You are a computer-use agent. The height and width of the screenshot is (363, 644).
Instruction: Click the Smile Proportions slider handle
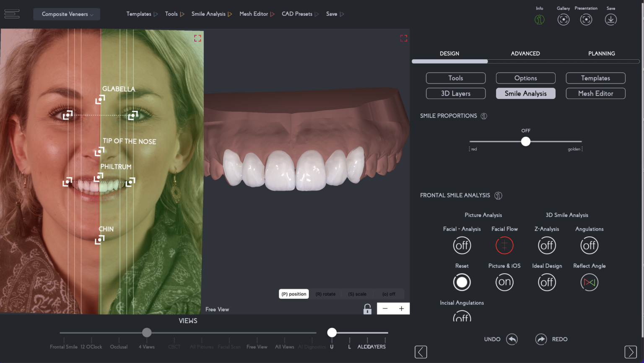tap(526, 142)
